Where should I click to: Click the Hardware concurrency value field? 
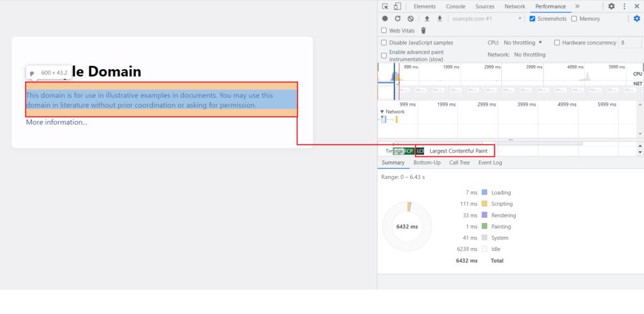point(630,43)
